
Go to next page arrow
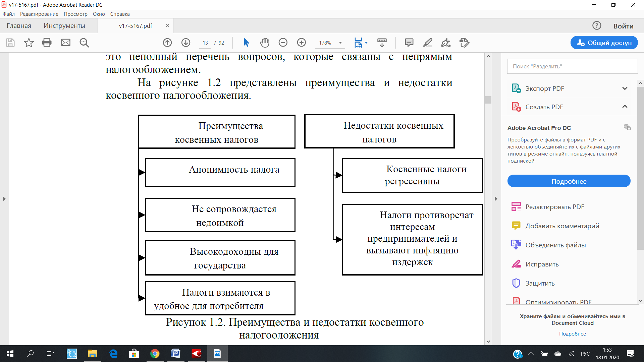pyautogui.click(x=186, y=43)
